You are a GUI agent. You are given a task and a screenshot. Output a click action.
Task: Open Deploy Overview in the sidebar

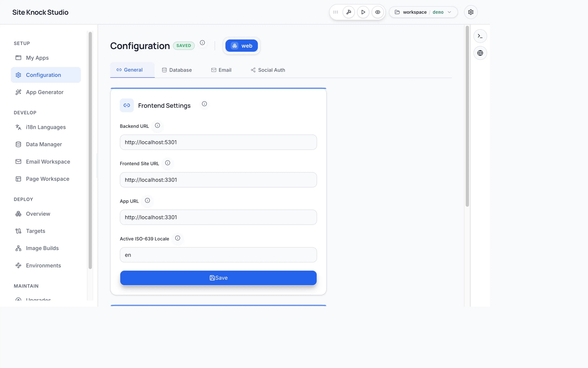click(x=46, y=214)
